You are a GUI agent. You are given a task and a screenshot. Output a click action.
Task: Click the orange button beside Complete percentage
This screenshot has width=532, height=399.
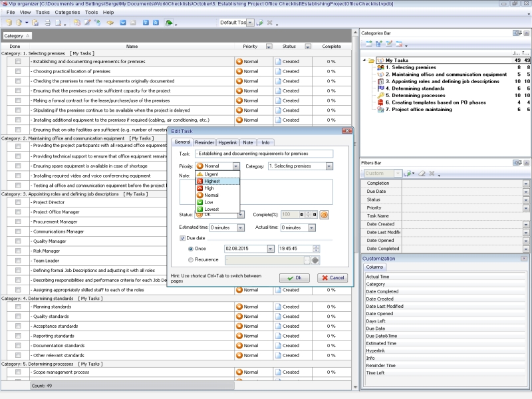point(325,215)
